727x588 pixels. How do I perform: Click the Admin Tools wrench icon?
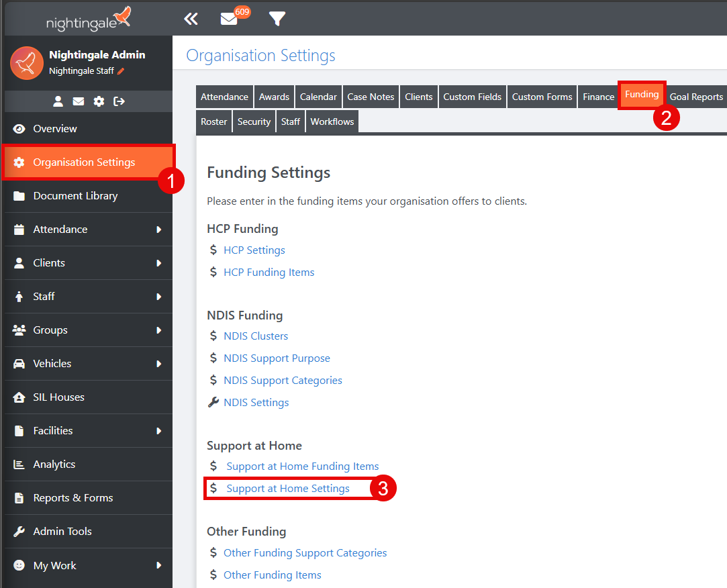(19, 532)
